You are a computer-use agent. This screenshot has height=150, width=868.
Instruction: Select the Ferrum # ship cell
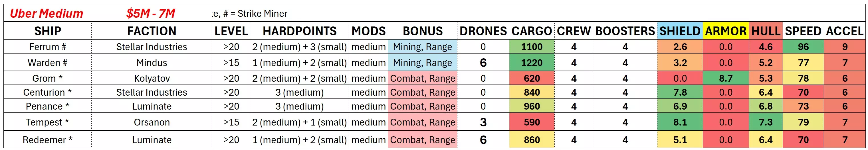(48, 47)
